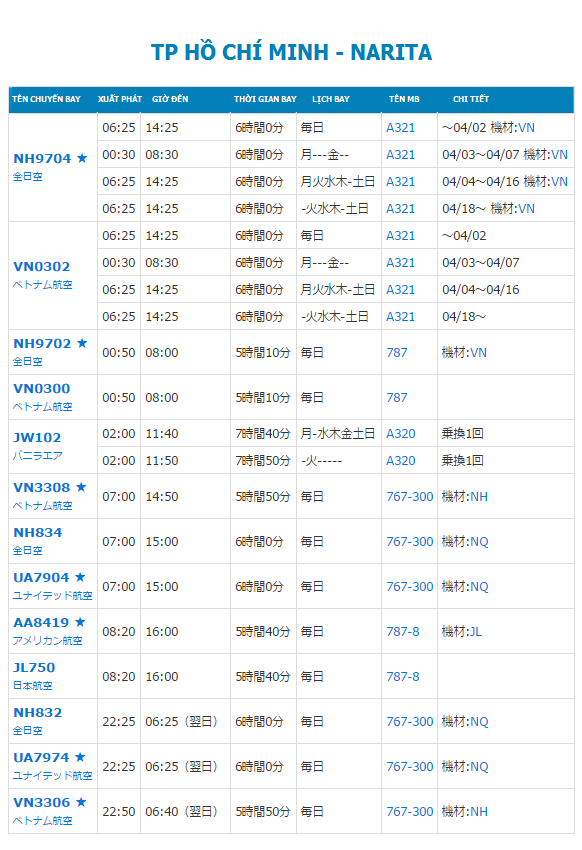Open flight VN0302 details
Screen dimensions: 582x850
pyautogui.click(x=42, y=267)
